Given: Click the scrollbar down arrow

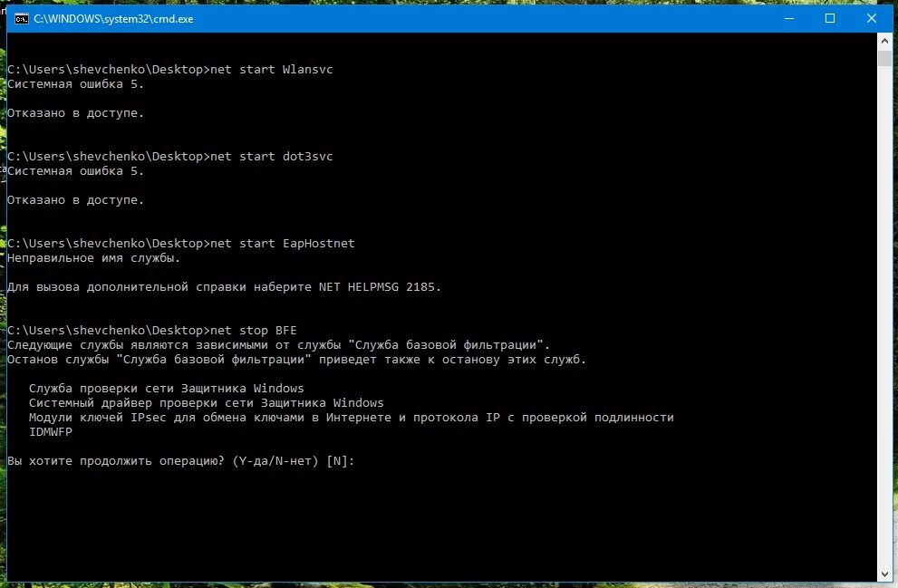Looking at the screenshot, I should click(x=884, y=574).
